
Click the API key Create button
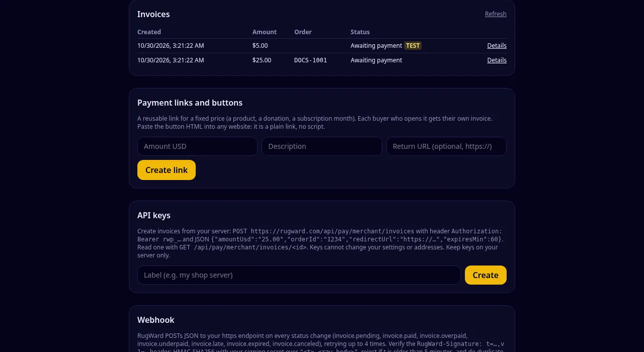486,275
